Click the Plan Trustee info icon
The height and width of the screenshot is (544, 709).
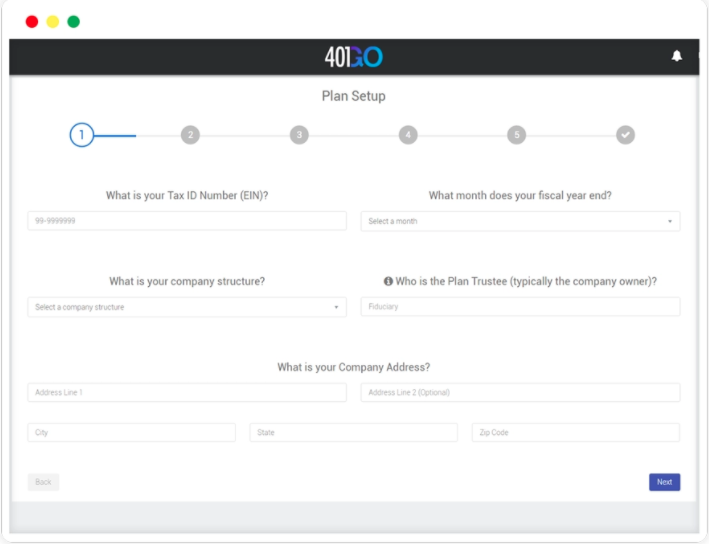coord(388,282)
